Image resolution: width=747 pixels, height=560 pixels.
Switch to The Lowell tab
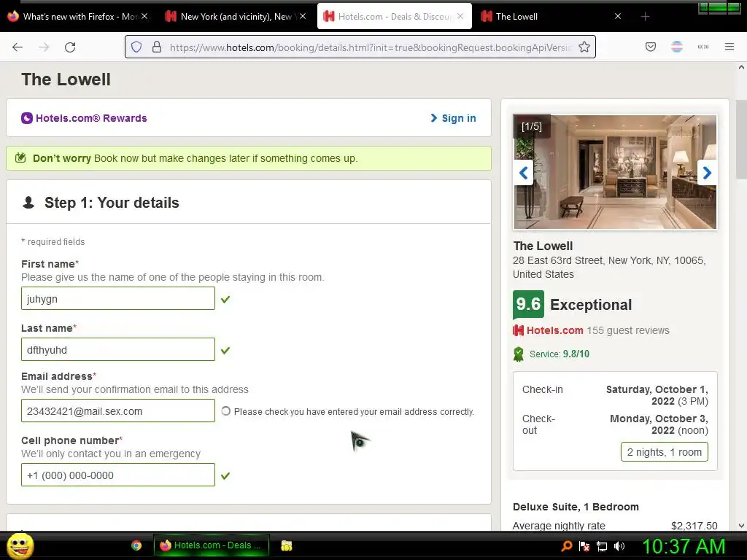[x=553, y=17]
